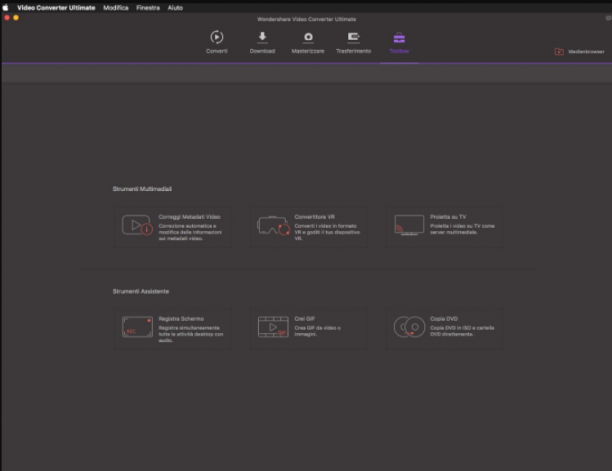
Task: Click the 'Correzione automatica e modifica' description text
Action: (x=190, y=232)
